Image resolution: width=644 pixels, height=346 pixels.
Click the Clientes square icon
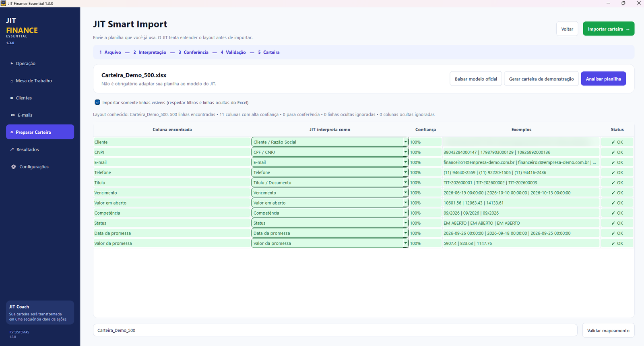pyautogui.click(x=12, y=98)
